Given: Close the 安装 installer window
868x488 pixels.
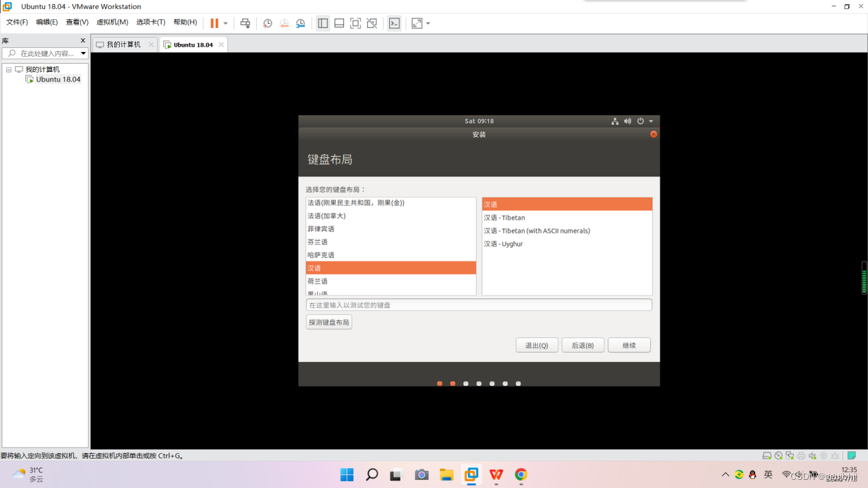Looking at the screenshot, I should tap(654, 134).
